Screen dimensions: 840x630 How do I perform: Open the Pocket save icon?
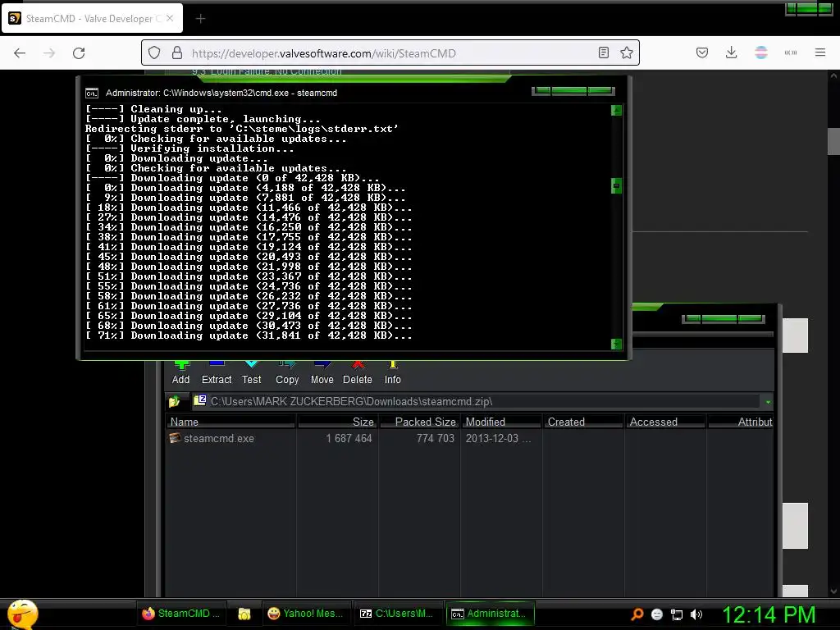coord(702,52)
